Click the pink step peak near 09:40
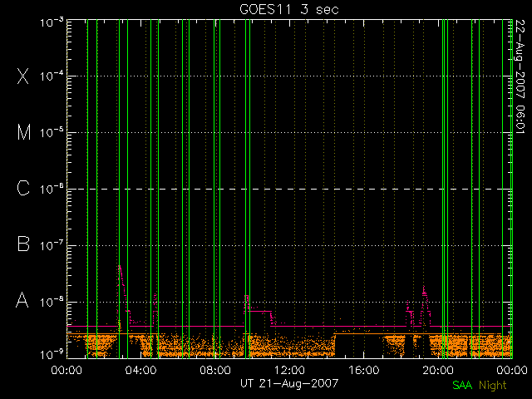The width and height of the screenshot is (532, 399). coord(246,296)
